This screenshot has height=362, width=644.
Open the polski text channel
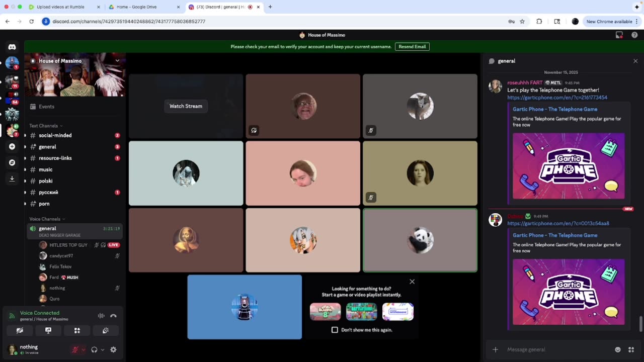coord(74,181)
